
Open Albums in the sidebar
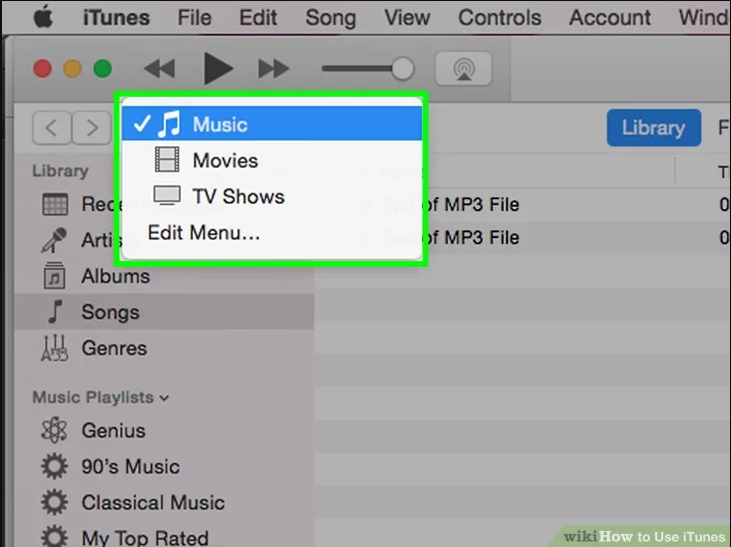[164, 277]
